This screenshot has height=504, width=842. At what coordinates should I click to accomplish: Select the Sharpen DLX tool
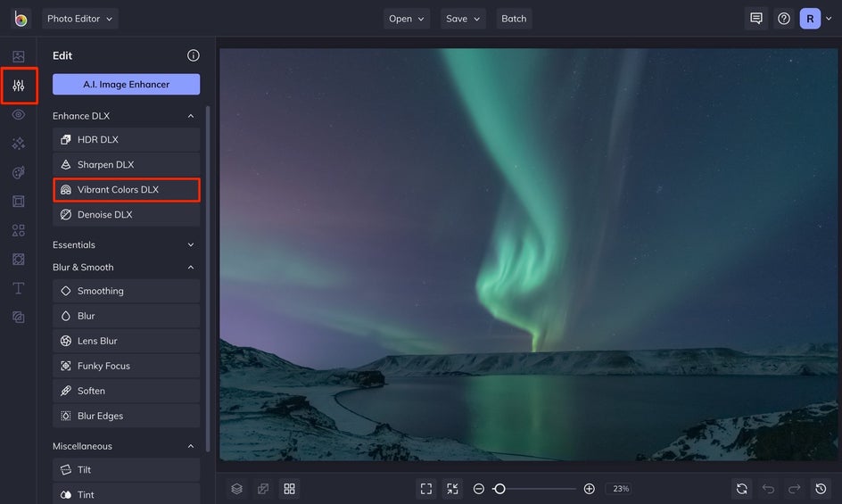[x=126, y=164]
